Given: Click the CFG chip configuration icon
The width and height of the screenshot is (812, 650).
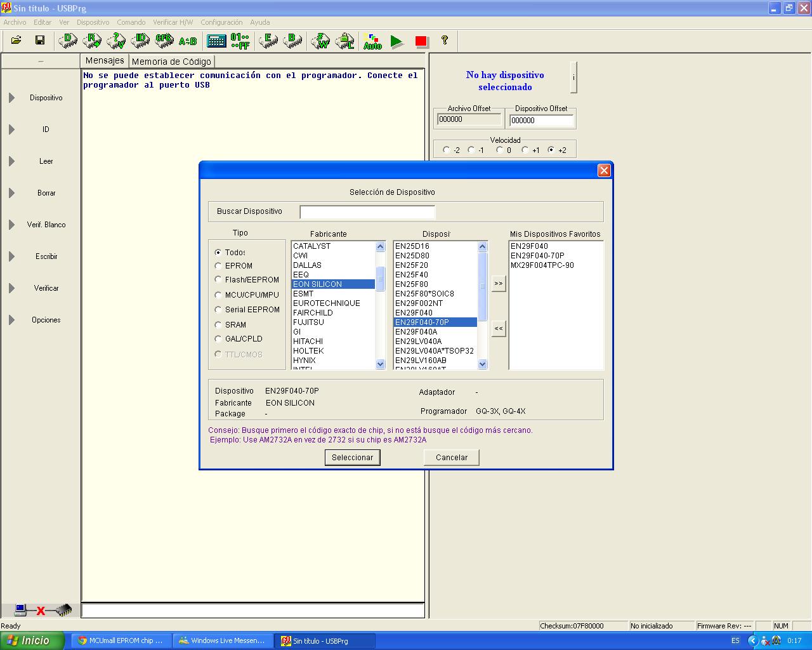Looking at the screenshot, I should click(164, 41).
